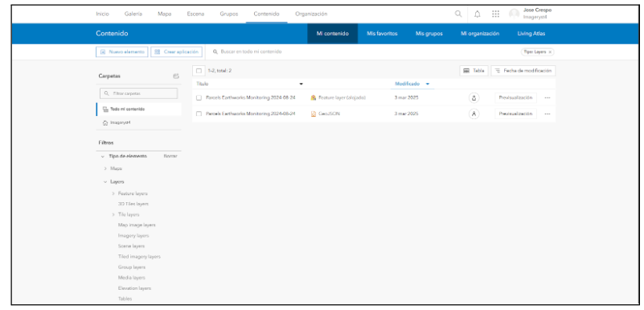
Task: Open the app launcher grid icon
Action: pyautogui.click(x=495, y=14)
